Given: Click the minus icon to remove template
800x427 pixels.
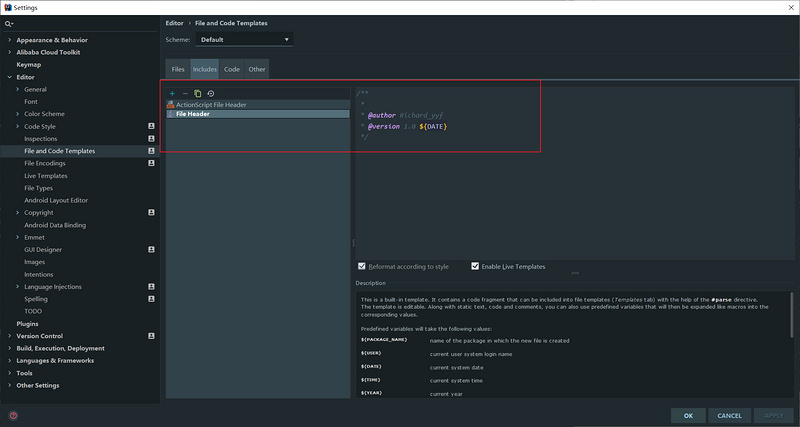Looking at the screenshot, I should 185,93.
